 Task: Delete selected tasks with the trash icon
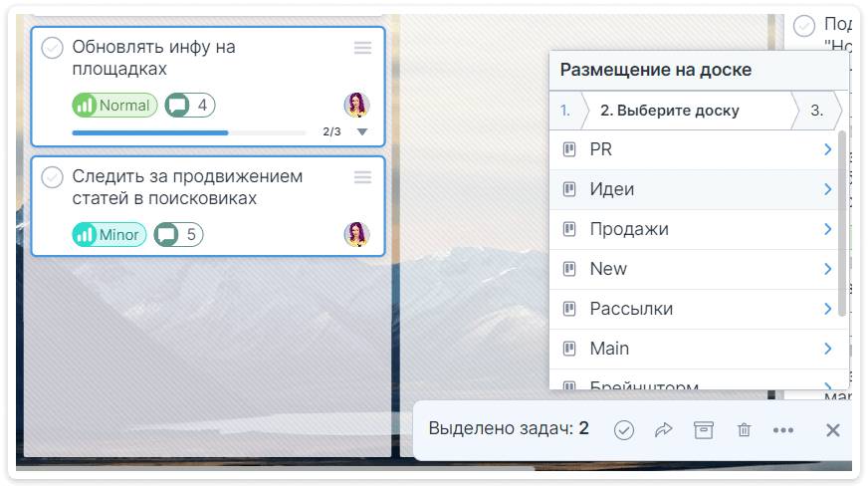click(744, 430)
